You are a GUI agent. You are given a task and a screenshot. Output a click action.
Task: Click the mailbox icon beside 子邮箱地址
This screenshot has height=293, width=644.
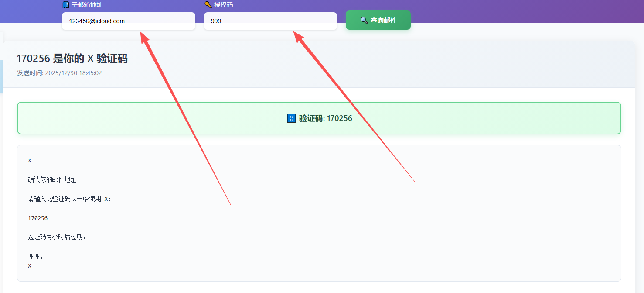pyautogui.click(x=66, y=5)
